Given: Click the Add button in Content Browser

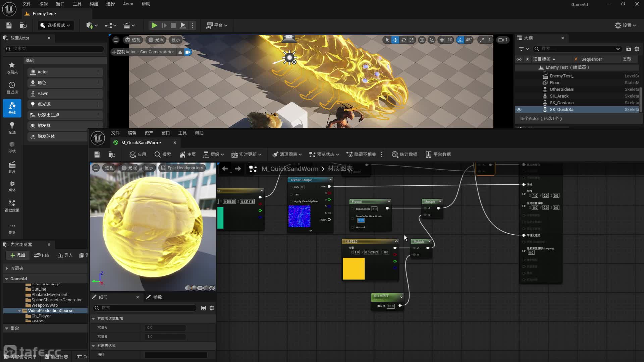Looking at the screenshot, I should pos(18,255).
